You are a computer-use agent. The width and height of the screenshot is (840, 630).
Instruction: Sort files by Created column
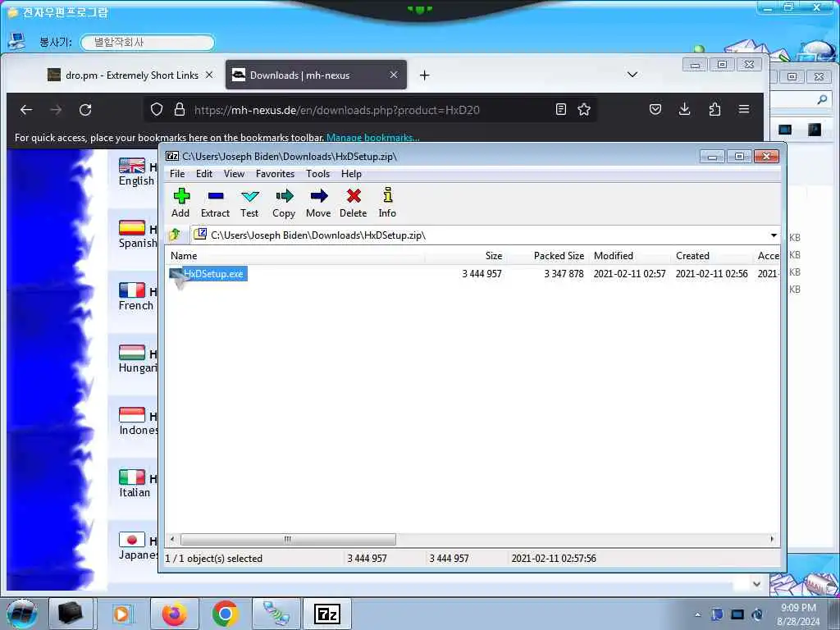[711, 256]
